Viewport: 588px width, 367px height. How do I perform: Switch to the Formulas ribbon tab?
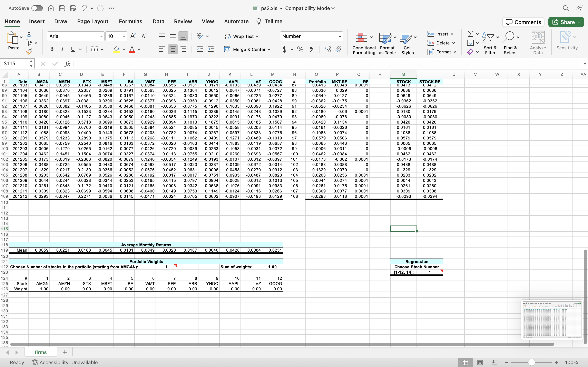130,21
